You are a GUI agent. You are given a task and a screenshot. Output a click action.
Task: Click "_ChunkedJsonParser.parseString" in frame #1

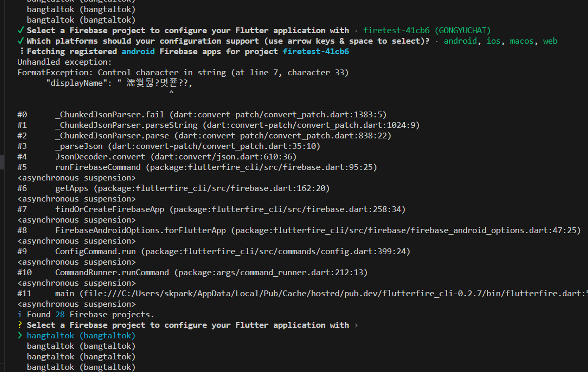pos(126,125)
